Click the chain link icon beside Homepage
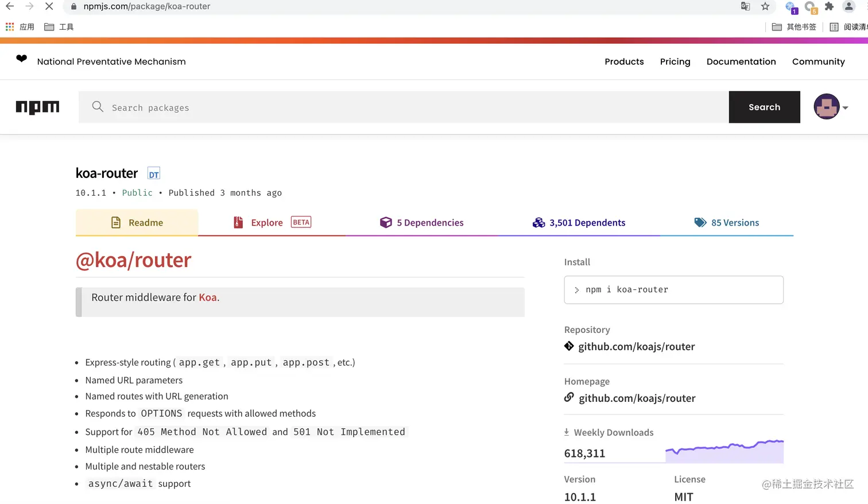The image size is (868, 504). click(x=569, y=397)
